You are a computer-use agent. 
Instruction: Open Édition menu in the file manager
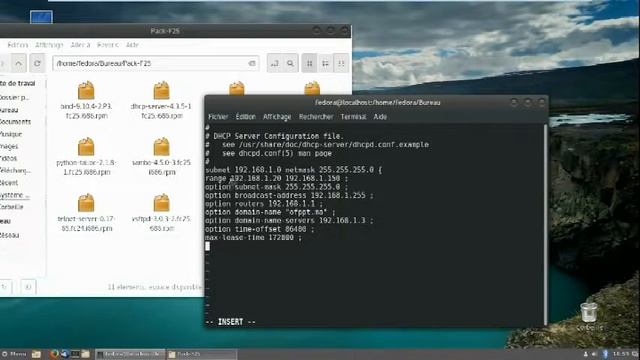[x=18, y=45]
